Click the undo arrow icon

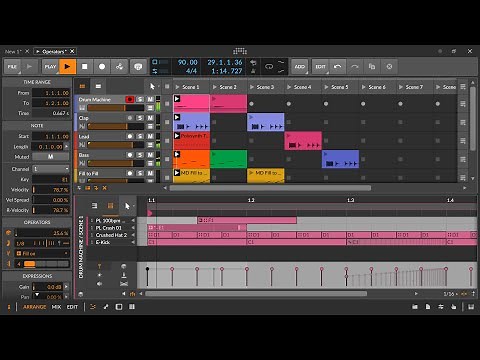(x=337, y=66)
